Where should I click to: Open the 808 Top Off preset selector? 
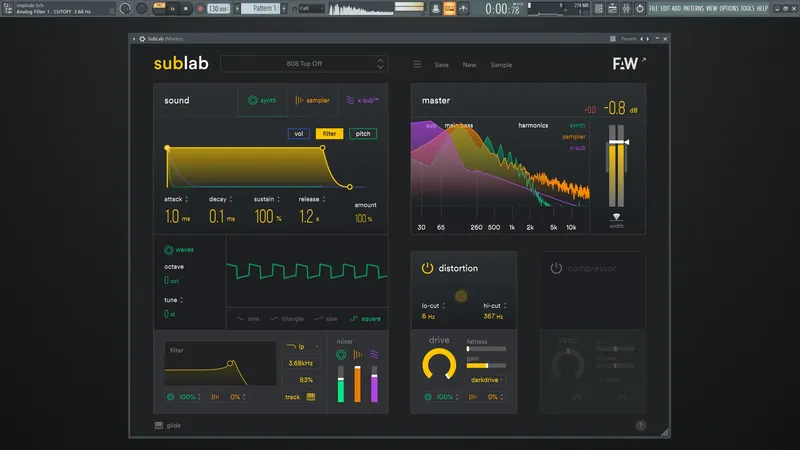coord(304,64)
